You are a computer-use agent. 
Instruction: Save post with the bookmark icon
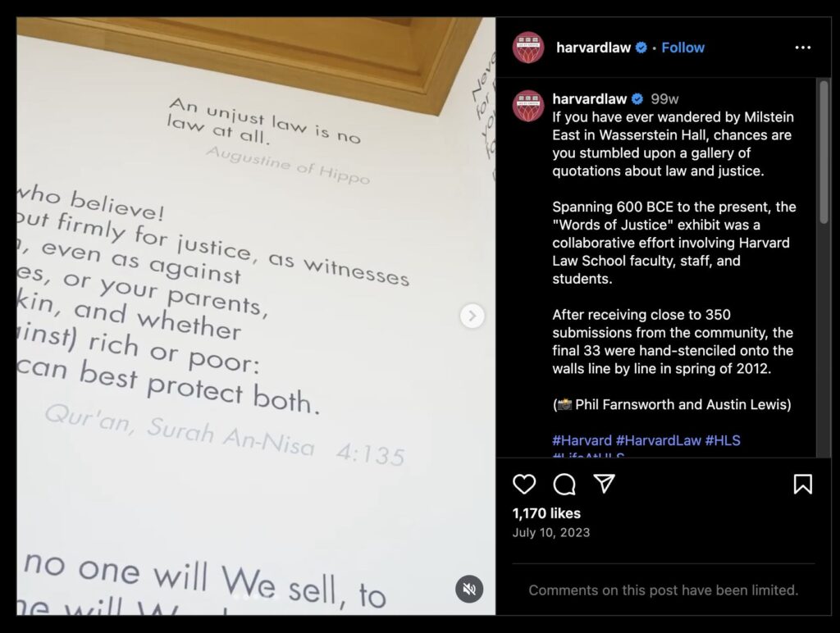pos(802,484)
